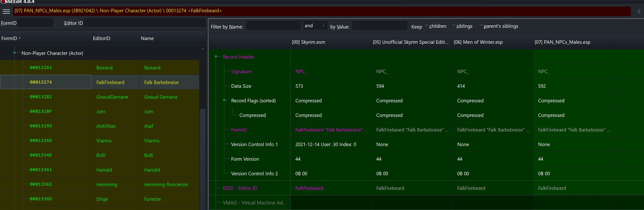
Task: Select the Signature row label
Action: (x=241, y=72)
